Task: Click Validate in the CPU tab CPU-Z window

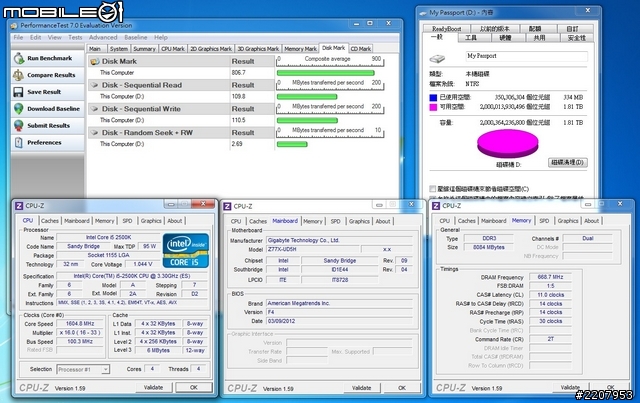Action: 153,387
